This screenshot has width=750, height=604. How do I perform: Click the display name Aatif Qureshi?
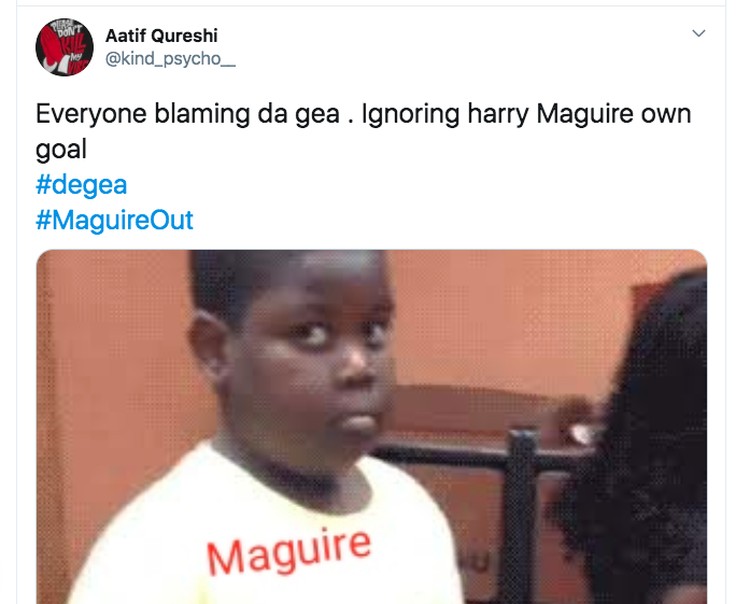[161, 35]
